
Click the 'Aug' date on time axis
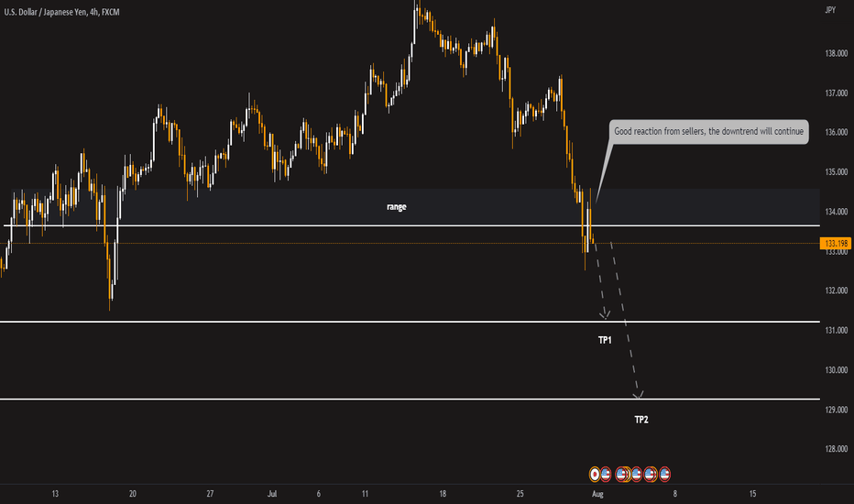pyautogui.click(x=597, y=493)
